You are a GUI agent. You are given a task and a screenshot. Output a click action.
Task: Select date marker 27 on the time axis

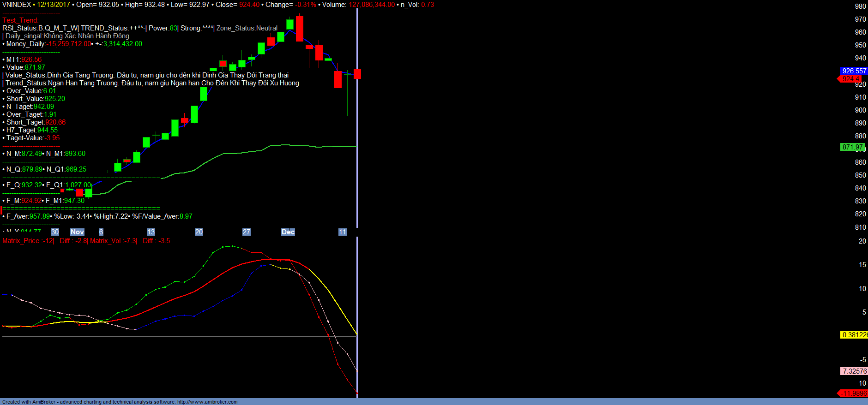[247, 232]
